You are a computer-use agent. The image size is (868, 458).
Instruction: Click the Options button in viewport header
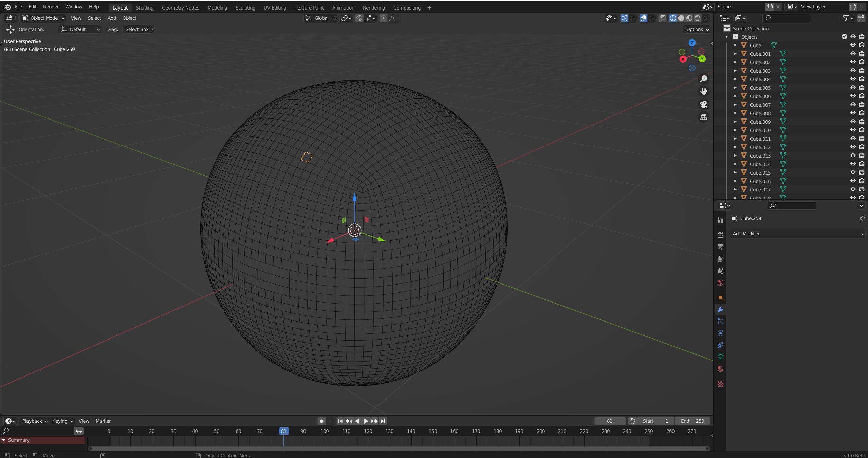[697, 29]
